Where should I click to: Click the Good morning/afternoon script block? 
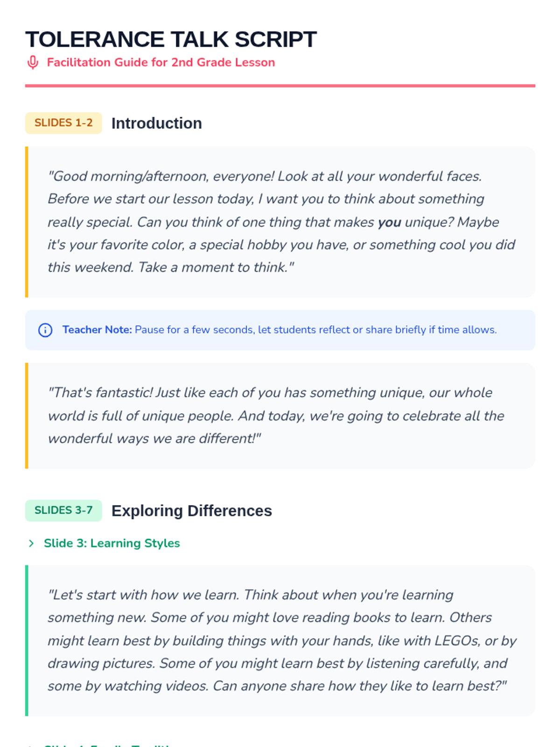point(280,222)
